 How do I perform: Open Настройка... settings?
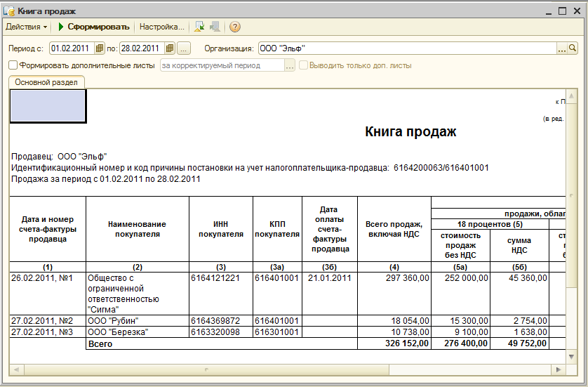pos(161,27)
